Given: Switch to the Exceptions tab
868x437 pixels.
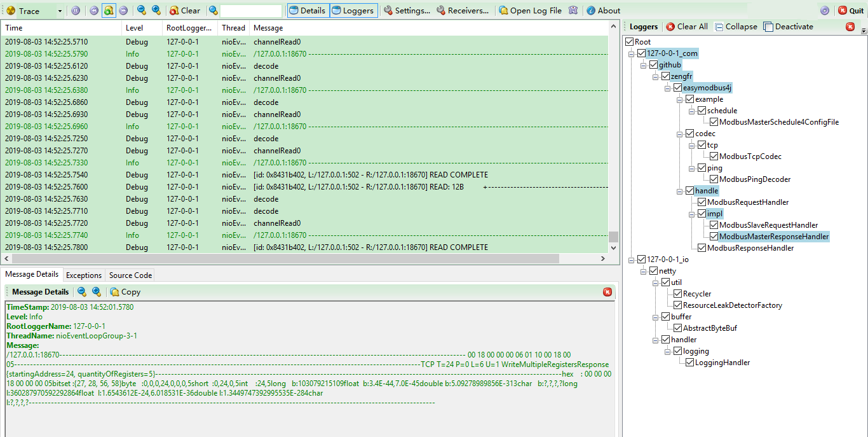Looking at the screenshot, I should point(84,275).
